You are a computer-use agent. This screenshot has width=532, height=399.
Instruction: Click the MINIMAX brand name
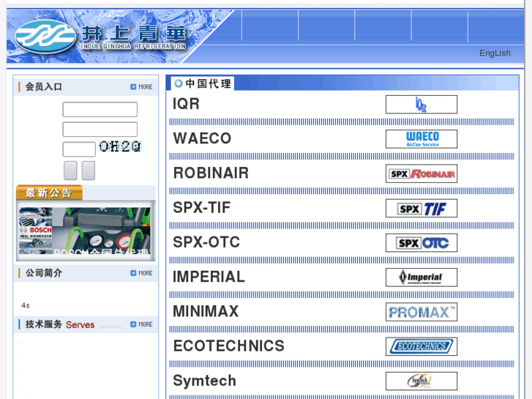[x=206, y=311]
